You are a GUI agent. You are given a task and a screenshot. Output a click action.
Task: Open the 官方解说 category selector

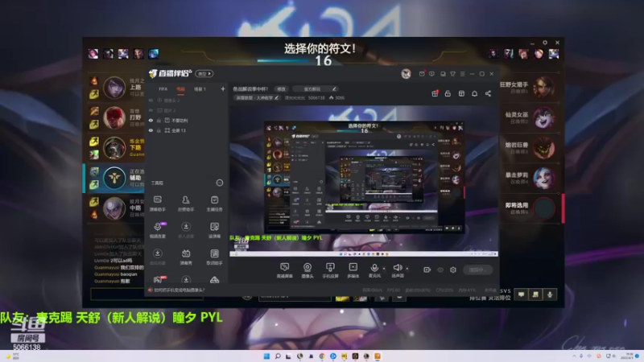point(316,89)
